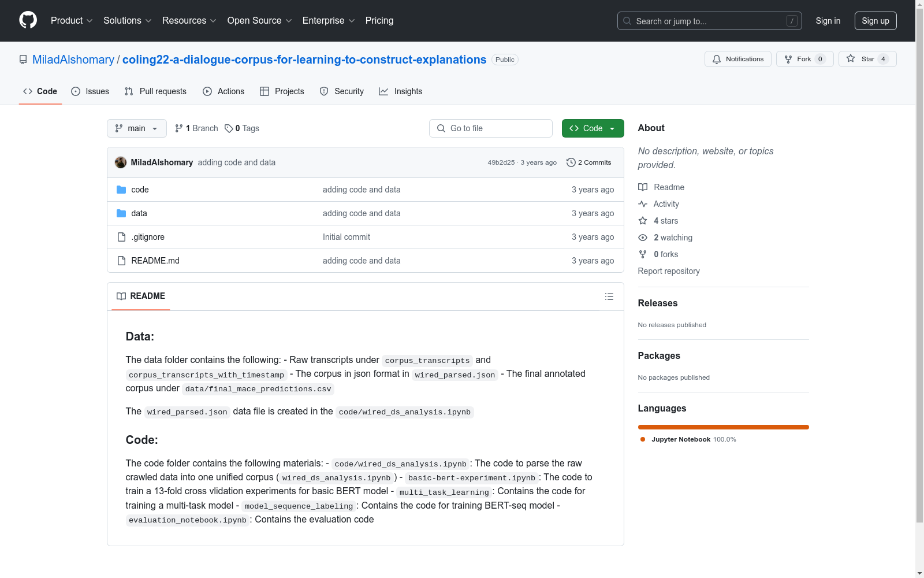Click the Notifications bell button
This screenshot has width=924, height=578.
tap(738, 59)
